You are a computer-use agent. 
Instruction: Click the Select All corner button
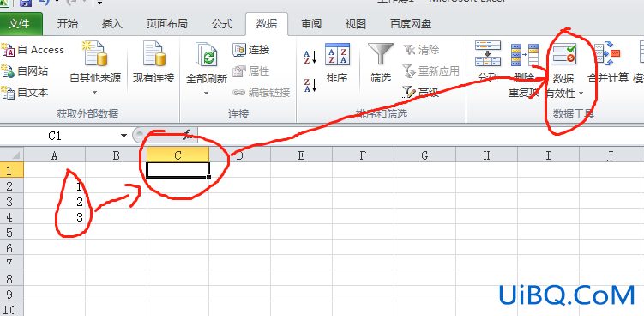[x=12, y=155]
